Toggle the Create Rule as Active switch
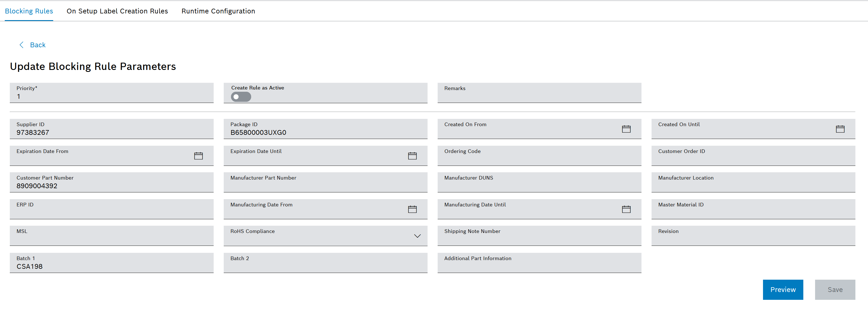Viewport: 868px width, 311px height. [241, 97]
